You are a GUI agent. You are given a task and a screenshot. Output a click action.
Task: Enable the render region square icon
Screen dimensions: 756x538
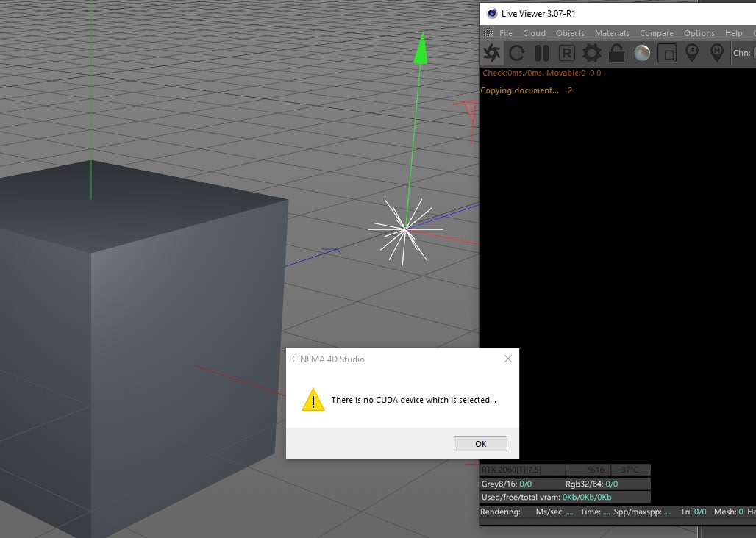pos(667,53)
